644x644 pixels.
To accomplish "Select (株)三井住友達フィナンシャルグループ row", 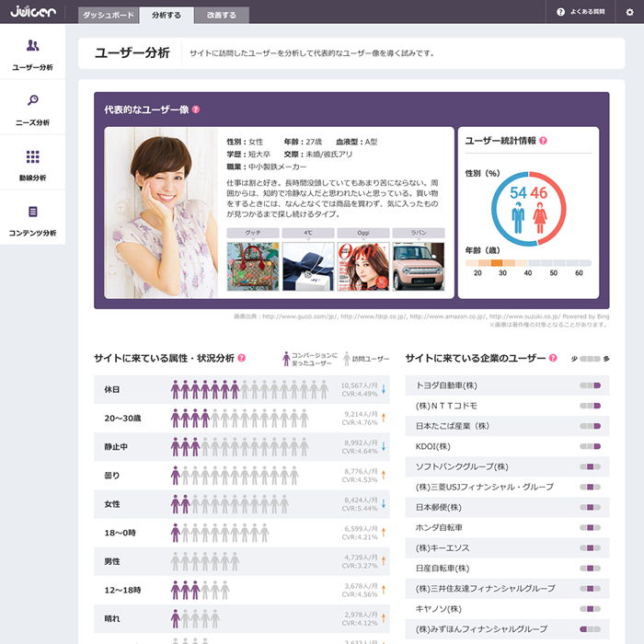I will click(x=507, y=589).
